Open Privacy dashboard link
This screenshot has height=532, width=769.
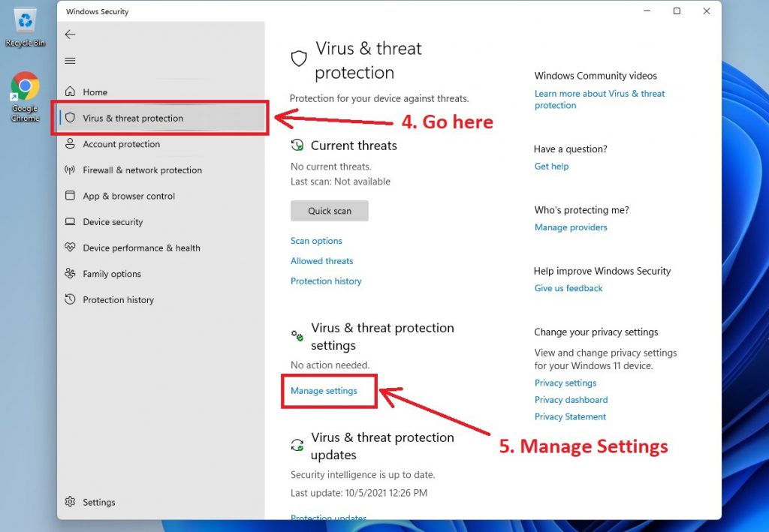click(571, 400)
